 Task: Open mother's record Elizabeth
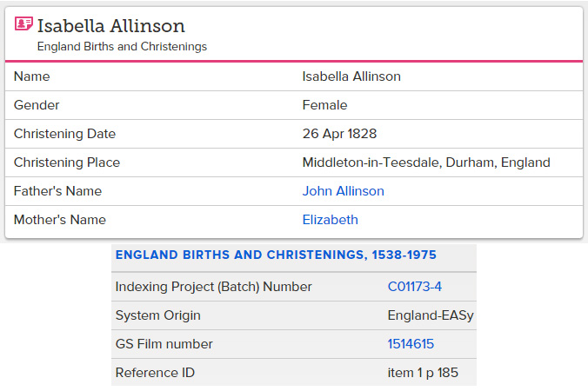point(330,220)
